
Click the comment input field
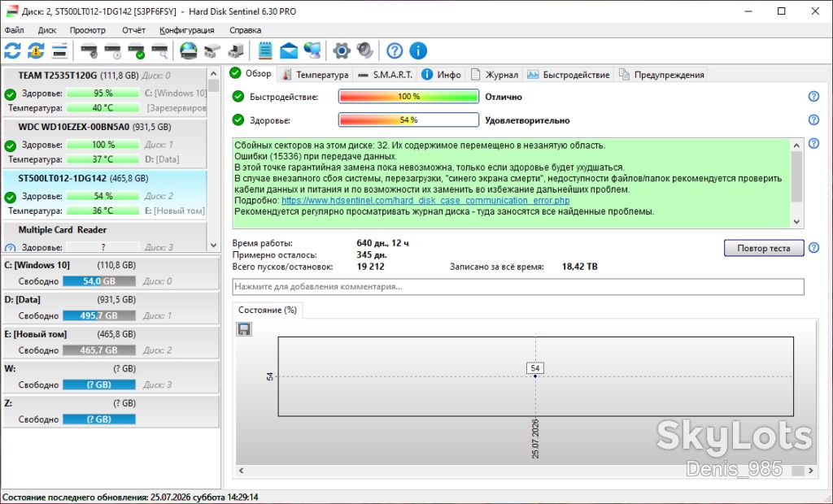point(518,287)
